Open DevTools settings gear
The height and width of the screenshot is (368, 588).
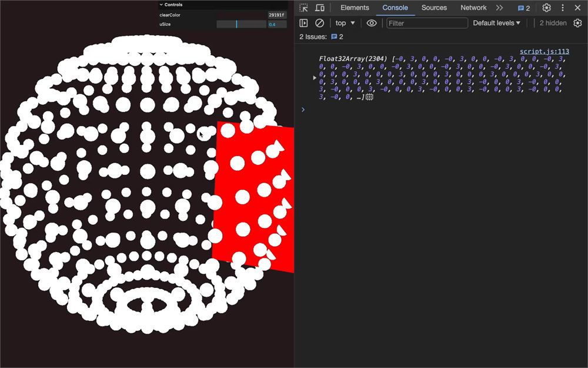coord(546,8)
